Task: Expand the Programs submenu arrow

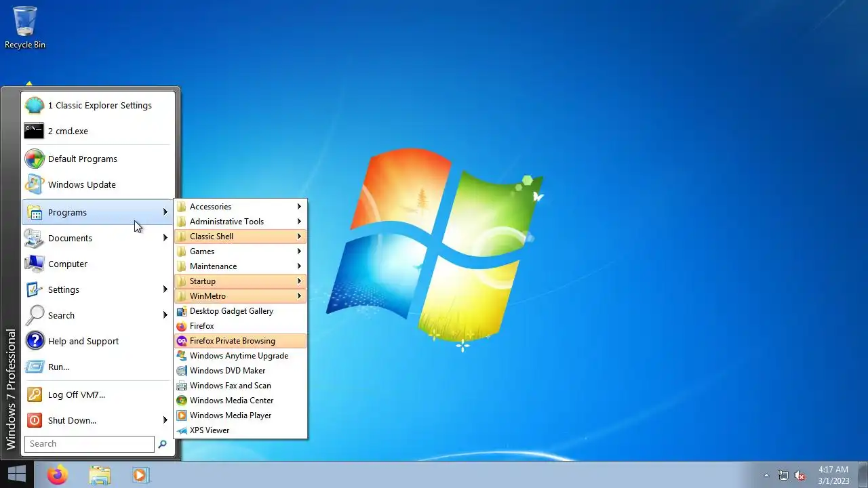Action: (x=165, y=212)
